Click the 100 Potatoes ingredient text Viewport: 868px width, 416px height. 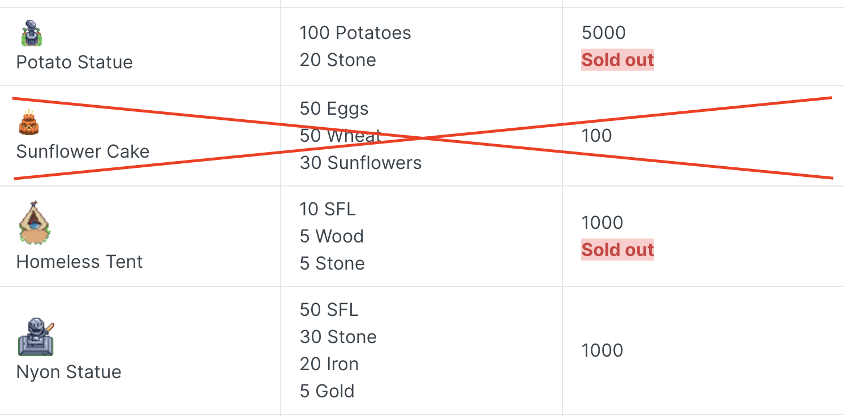coord(355,33)
